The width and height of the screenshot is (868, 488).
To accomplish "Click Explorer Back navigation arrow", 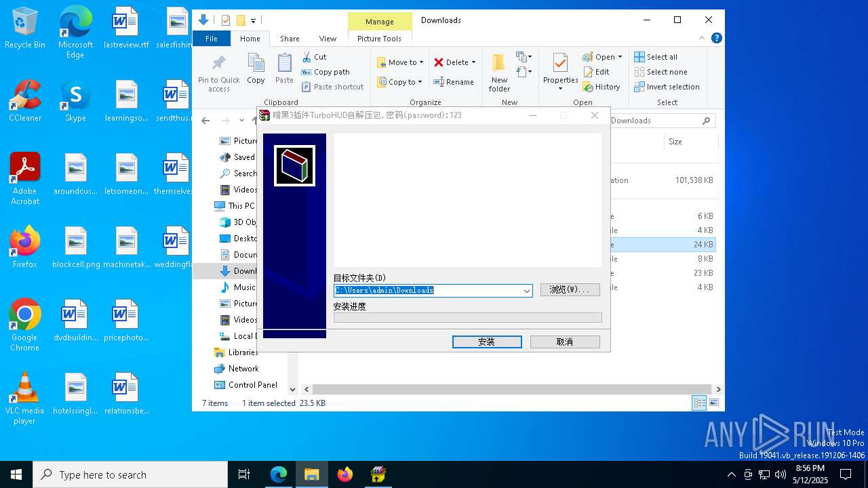I will pos(206,121).
